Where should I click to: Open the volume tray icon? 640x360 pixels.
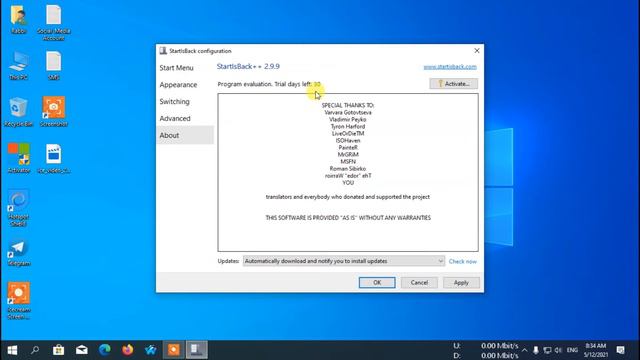[x=558, y=350]
